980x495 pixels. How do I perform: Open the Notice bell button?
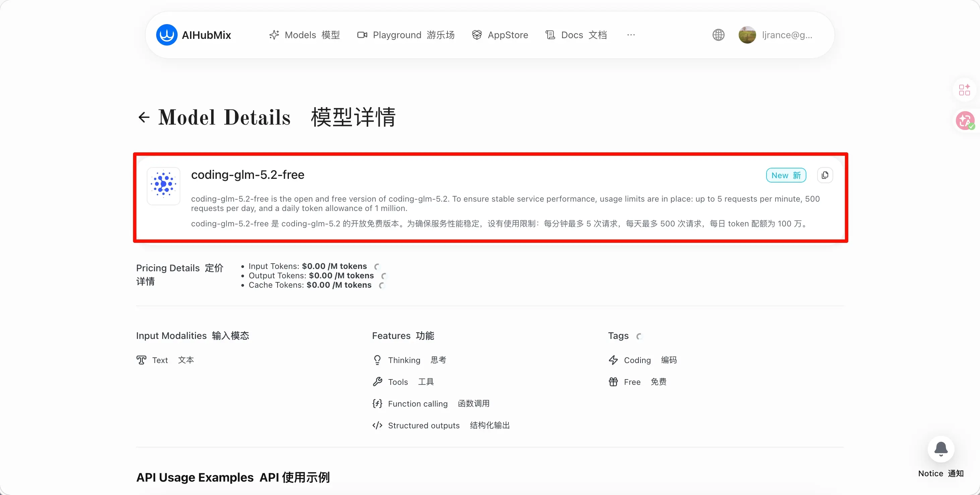pos(941,449)
